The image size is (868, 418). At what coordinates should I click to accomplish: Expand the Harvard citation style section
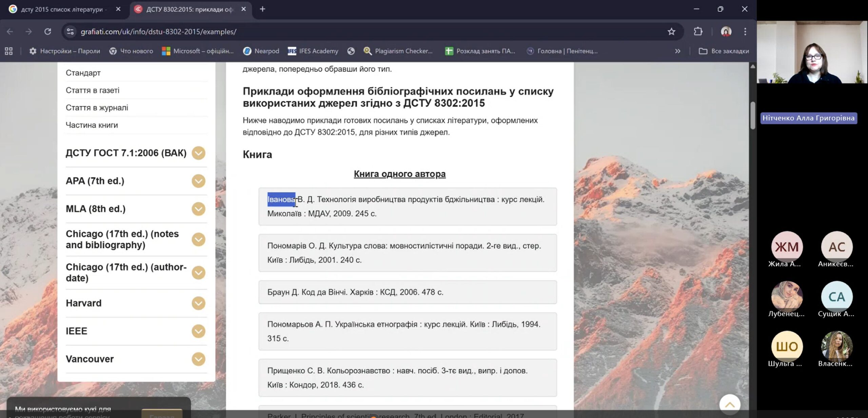(198, 303)
